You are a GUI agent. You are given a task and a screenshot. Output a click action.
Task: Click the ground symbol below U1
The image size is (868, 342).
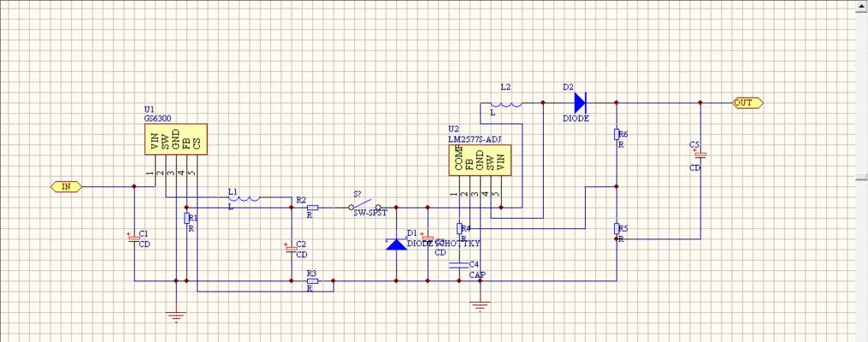click(x=176, y=317)
